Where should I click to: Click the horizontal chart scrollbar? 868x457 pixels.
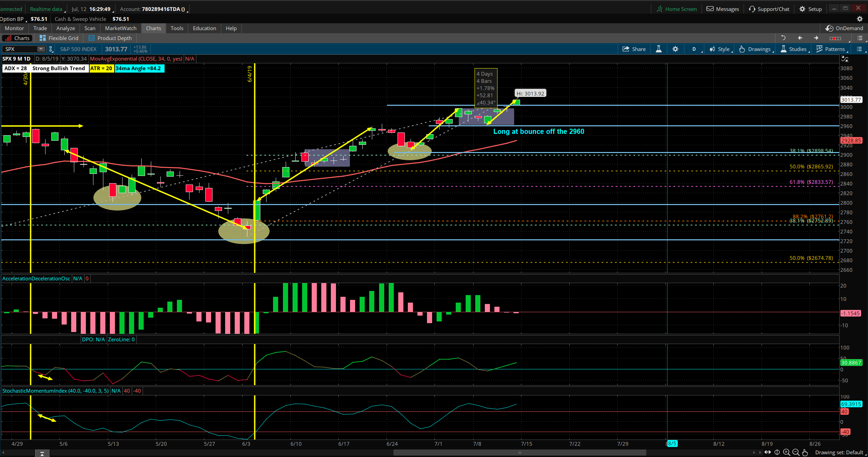tap(519, 453)
